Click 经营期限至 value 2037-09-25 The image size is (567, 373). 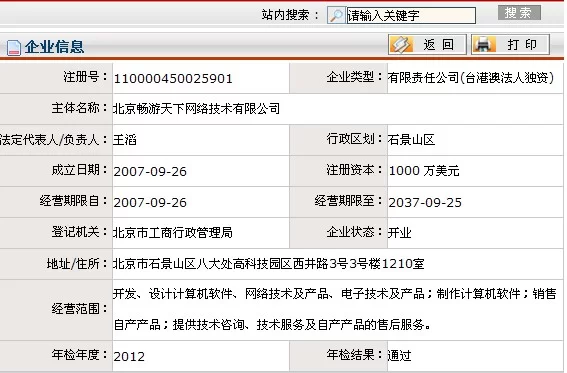[x=425, y=202]
